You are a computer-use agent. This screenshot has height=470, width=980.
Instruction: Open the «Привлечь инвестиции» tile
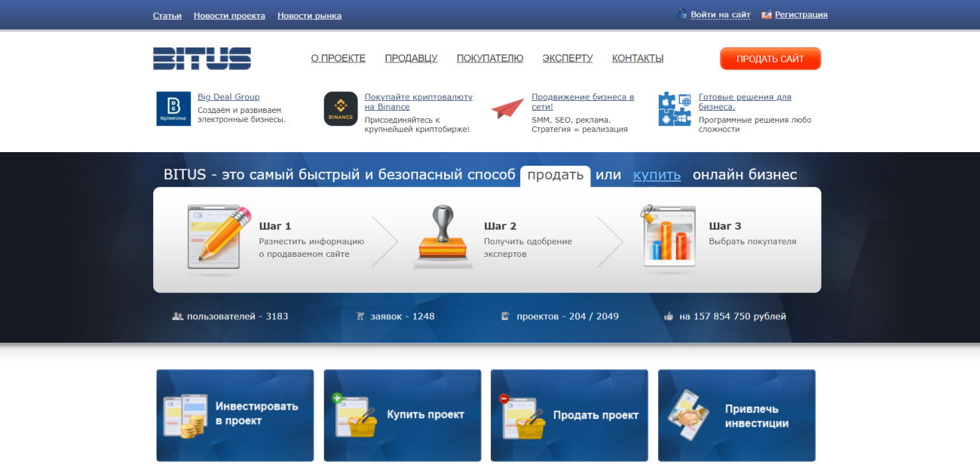click(x=737, y=415)
